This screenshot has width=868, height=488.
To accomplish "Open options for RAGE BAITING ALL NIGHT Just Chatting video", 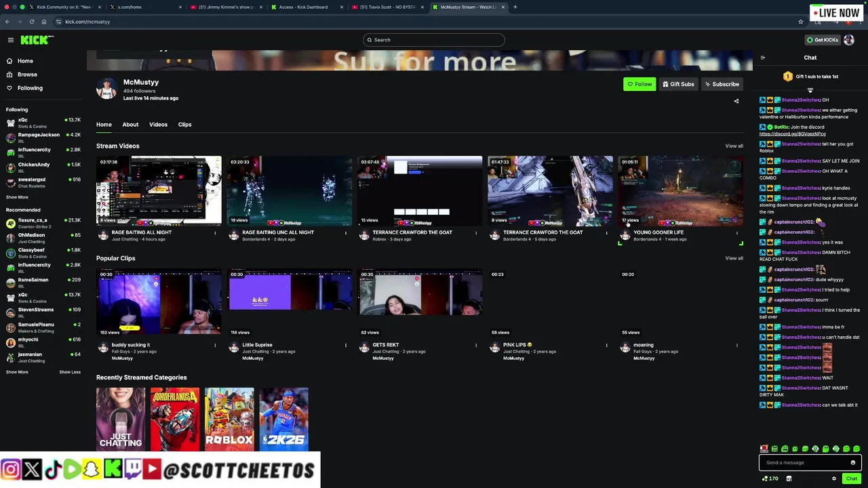I will tap(215, 233).
